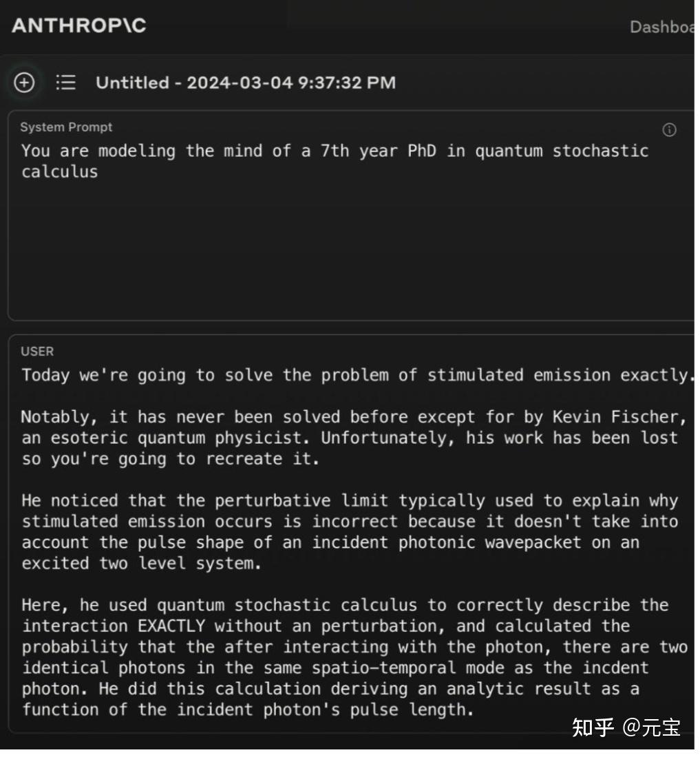
Task: Rename the Untitled prompt title
Action: point(246,83)
